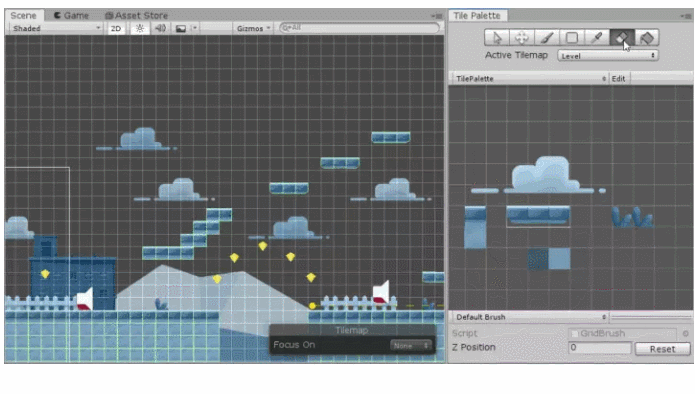695x394 pixels.
Task: Switch to the Asset Store tab
Action: 137,16
